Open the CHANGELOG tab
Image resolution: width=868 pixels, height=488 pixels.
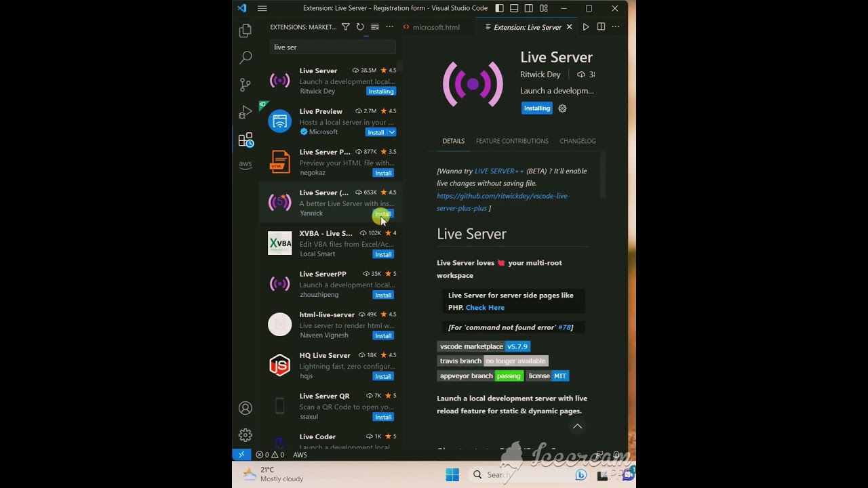click(x=578, y=141)
